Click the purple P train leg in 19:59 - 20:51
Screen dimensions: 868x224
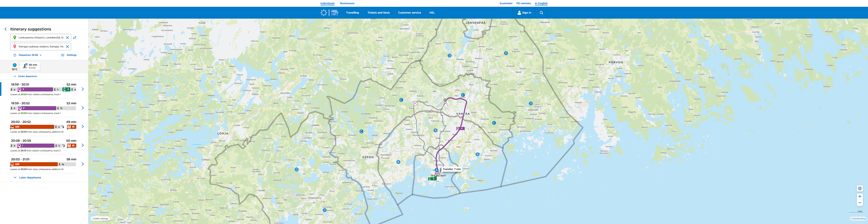coord(35,89)
